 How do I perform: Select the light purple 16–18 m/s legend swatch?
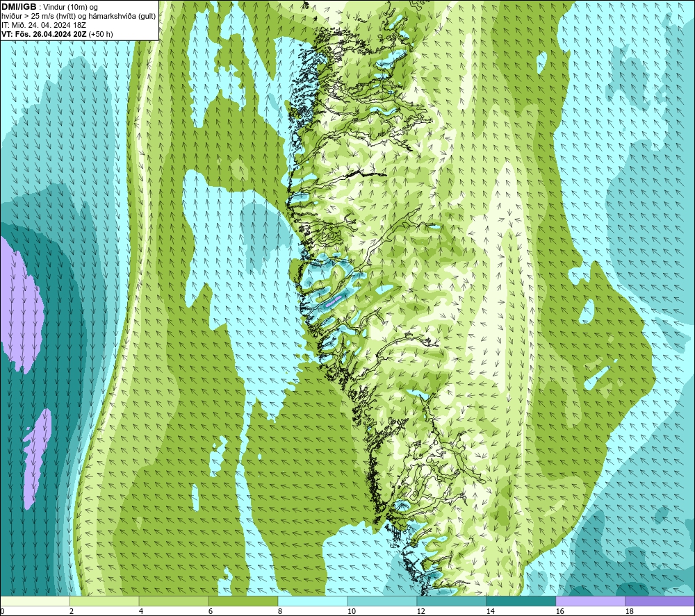[x=590, y=601]
